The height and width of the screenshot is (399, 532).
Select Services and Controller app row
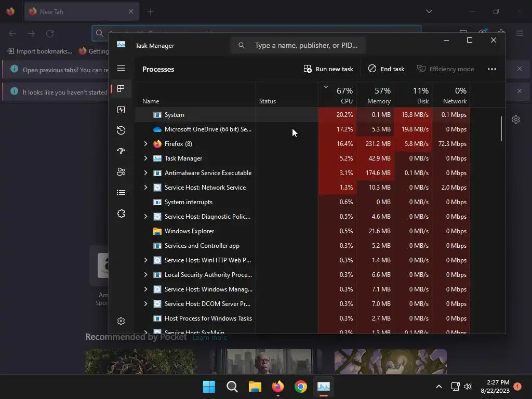(302, 246)
